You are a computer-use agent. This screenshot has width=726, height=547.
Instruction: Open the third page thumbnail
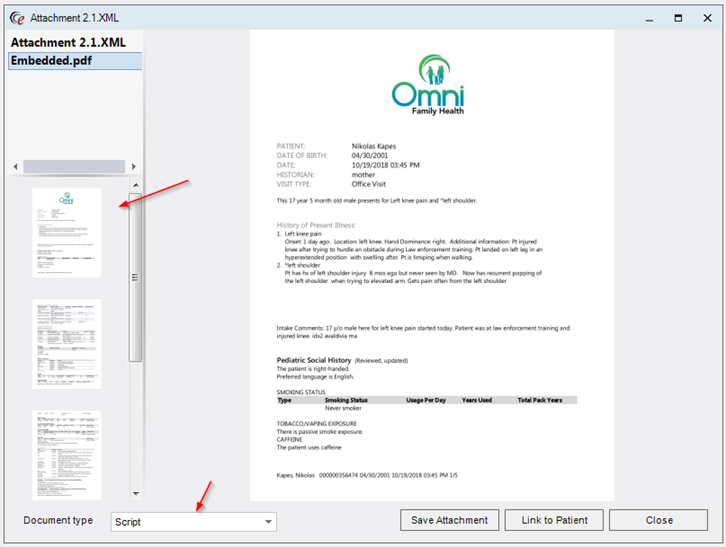click(67, 454)
